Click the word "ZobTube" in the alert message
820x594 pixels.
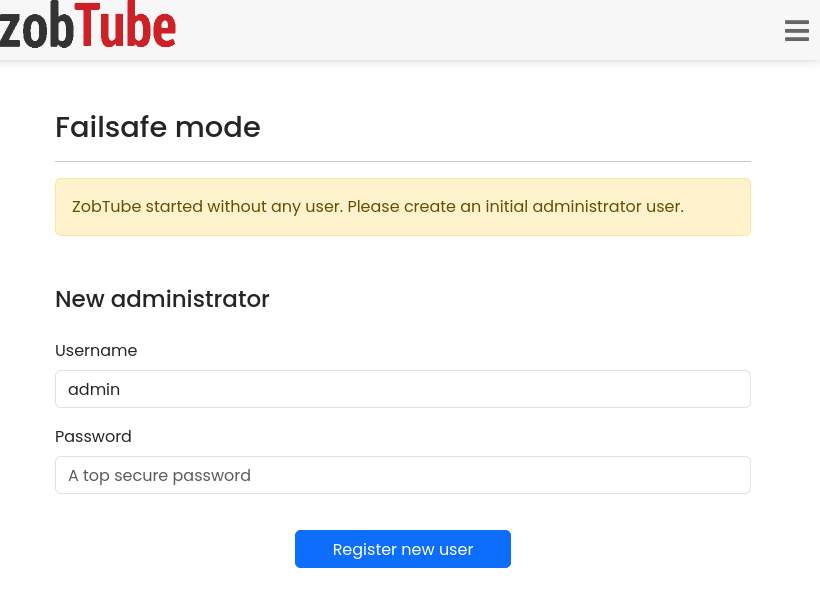click(106, 207)
